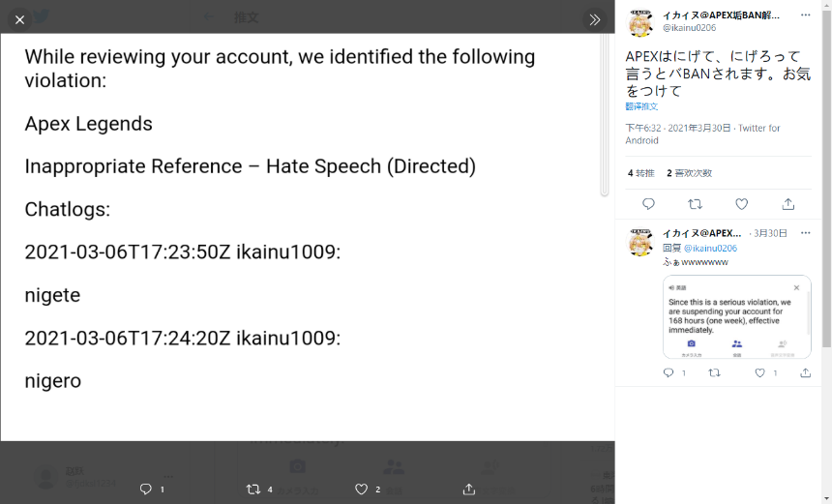Screen dimensions: 832x504
Task: Retweet using the bottom bar icon
Action: [253, 489]
